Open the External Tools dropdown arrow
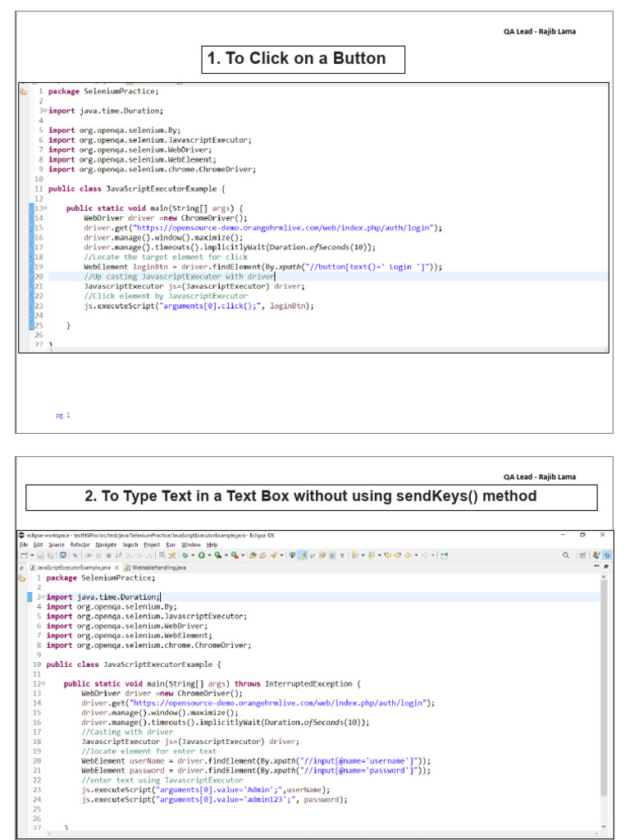Image resolution: width=630 pixels, height=840 pixels. click(x=243, y=555)
